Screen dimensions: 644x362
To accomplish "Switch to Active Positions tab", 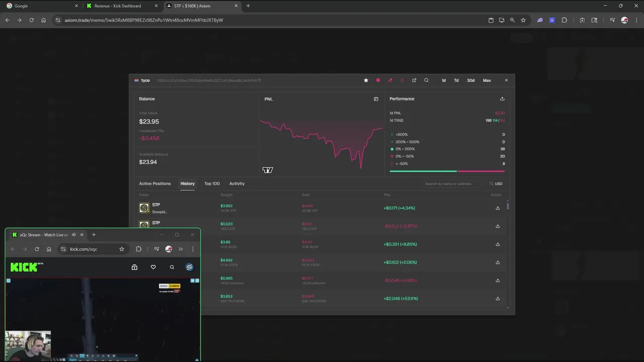I will coord(155,184).
